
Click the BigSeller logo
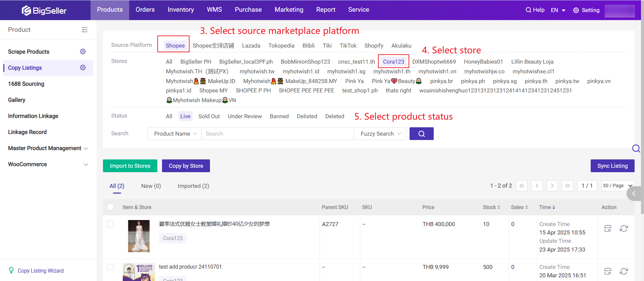44,10
